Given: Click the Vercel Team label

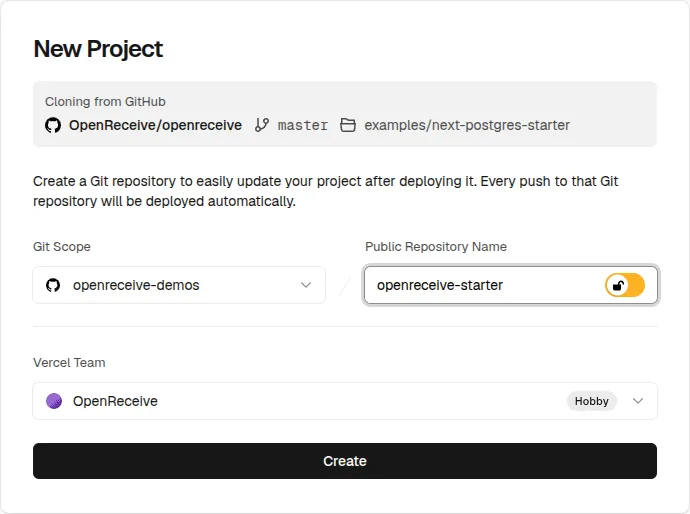Looking at the screenshot, I should (69, 363).
